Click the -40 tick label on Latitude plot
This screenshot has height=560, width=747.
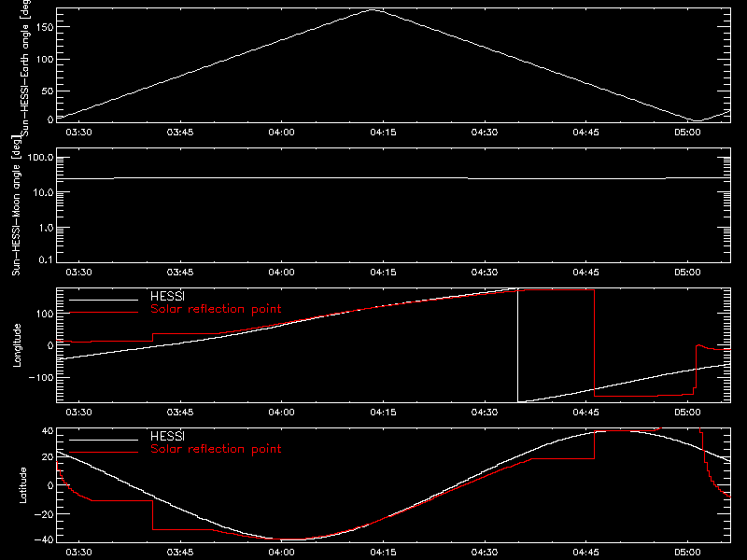click(44, 540)
